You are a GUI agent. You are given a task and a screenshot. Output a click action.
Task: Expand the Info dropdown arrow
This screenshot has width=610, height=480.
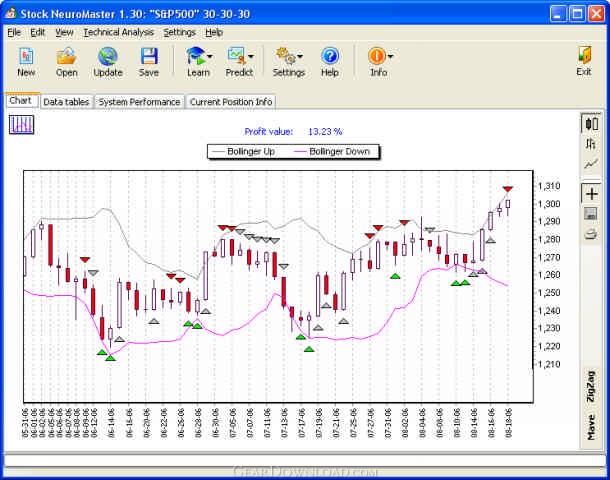390,57
